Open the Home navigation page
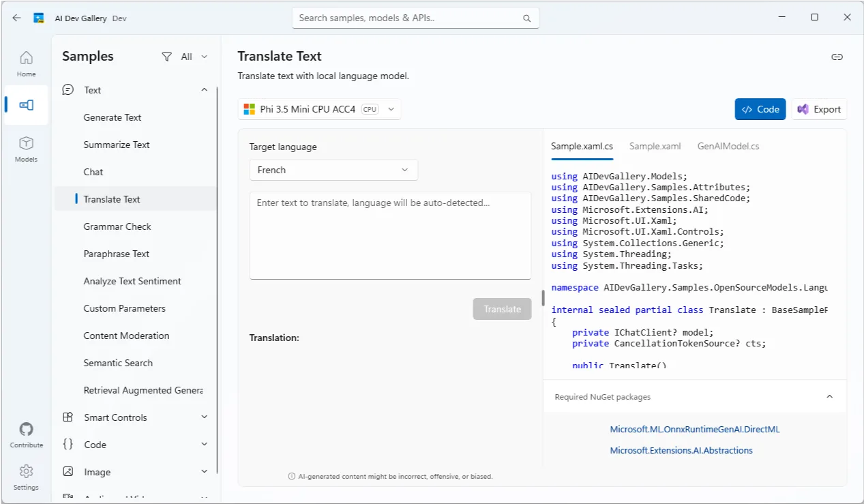Image resolution: width=864 pixels, height=504 pixels. (x=26, y=63)
